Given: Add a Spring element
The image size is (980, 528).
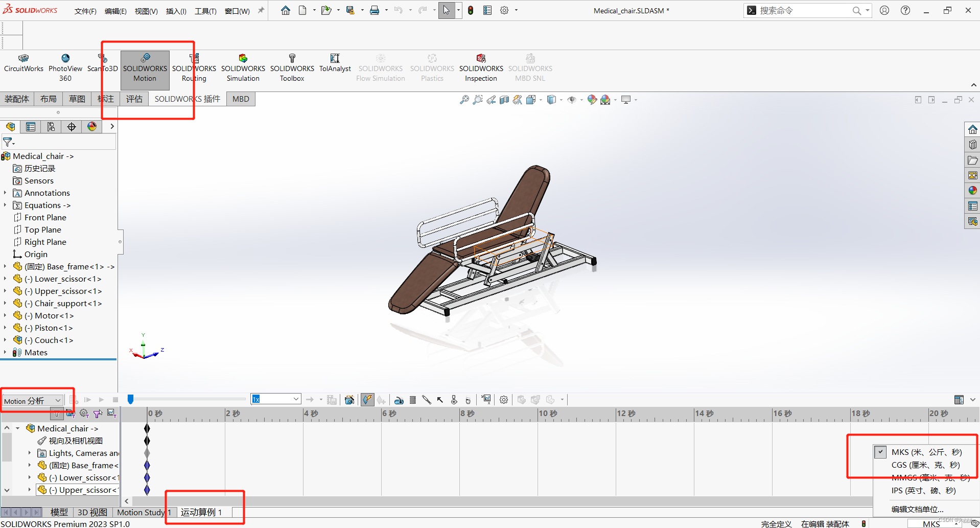Looking at the screenshot, I should click(x=413, y=400).
